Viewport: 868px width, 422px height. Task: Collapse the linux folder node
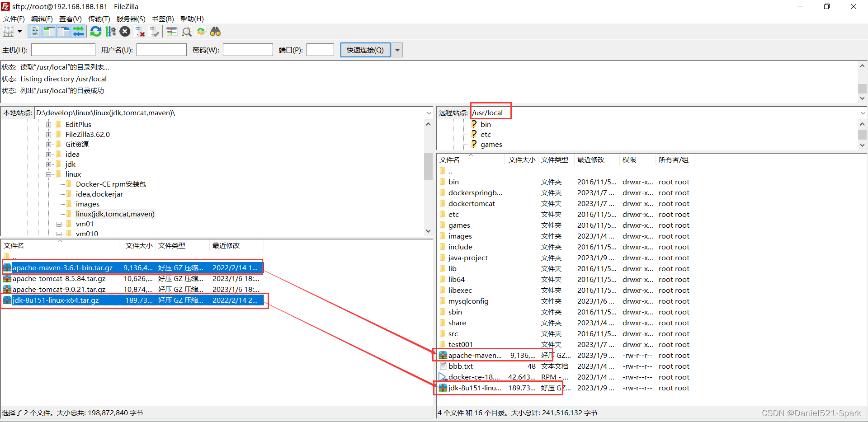click(x=49, y=174)
